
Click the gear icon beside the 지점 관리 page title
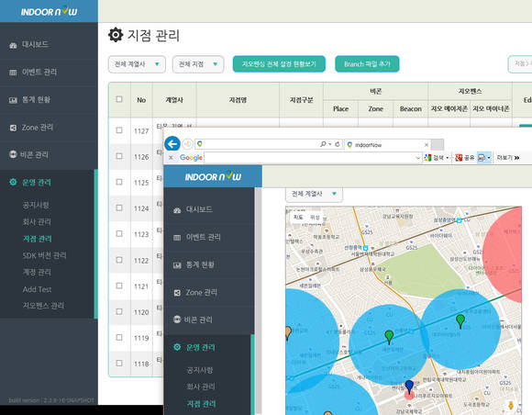point(116,35)
